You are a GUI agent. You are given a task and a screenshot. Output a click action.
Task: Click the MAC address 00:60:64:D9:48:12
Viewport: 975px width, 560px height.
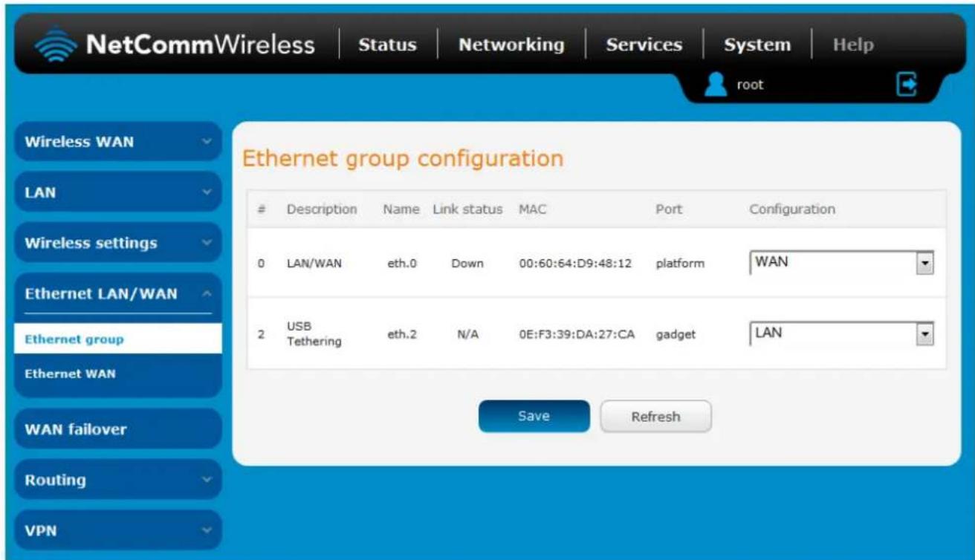[575, 263]
